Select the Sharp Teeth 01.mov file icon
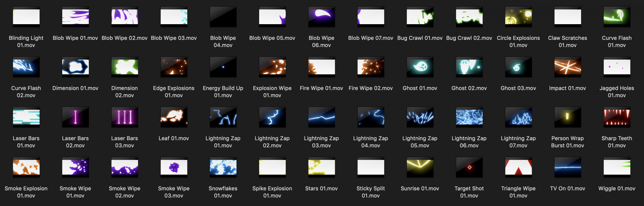644x206 pixels. point(617,117)
